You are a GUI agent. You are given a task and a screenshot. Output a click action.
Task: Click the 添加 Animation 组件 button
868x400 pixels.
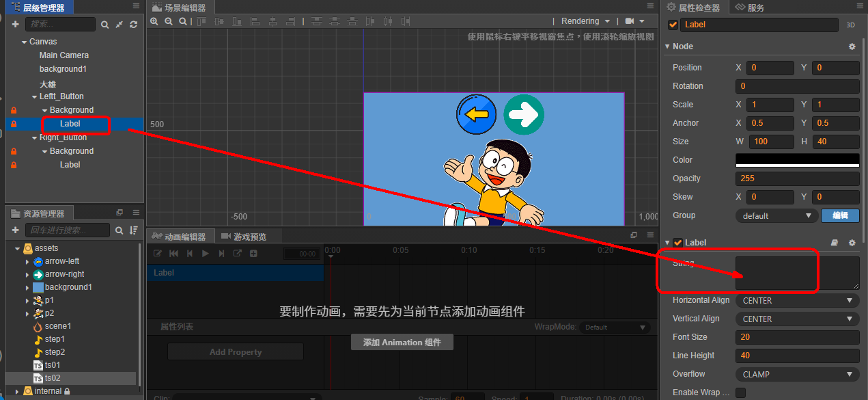coord(402,342)
